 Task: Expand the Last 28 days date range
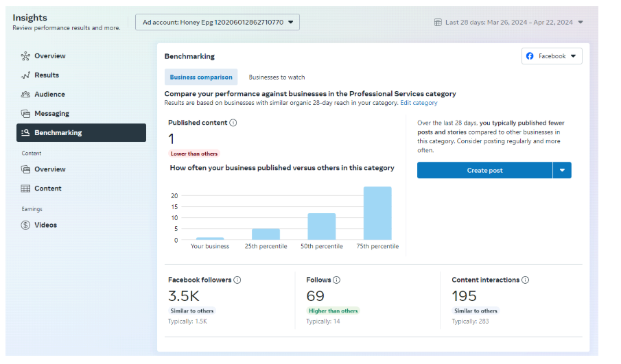(x=508, y=23)
